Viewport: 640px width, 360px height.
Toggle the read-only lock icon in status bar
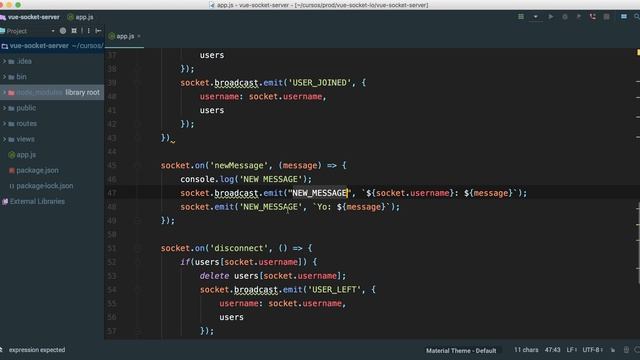click(x=613, y=350)
